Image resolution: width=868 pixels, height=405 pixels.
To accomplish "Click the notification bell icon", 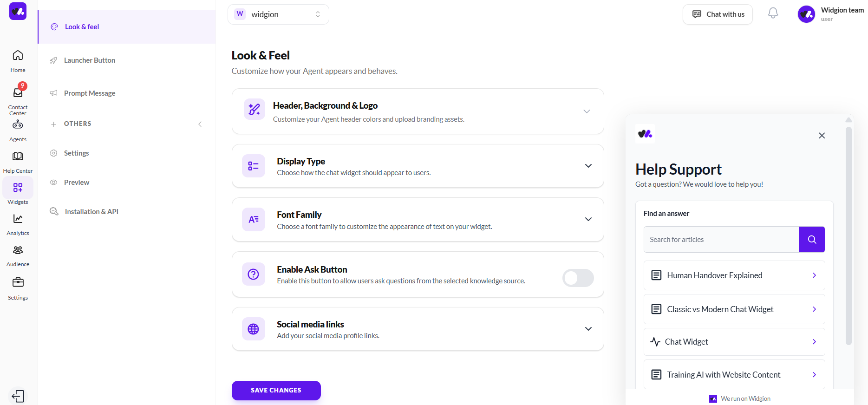I will click(x=773, y=13).
